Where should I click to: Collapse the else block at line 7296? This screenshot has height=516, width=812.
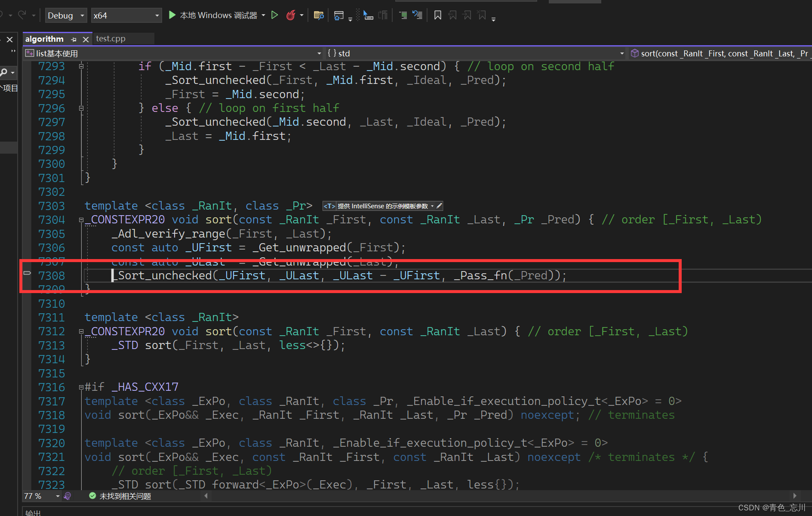point(81,108)
